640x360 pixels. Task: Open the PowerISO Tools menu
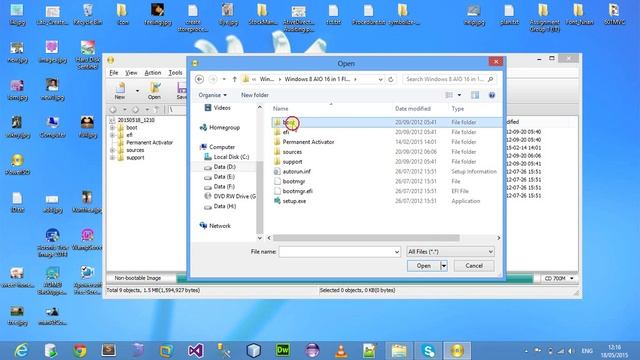(x=176, y=73)
